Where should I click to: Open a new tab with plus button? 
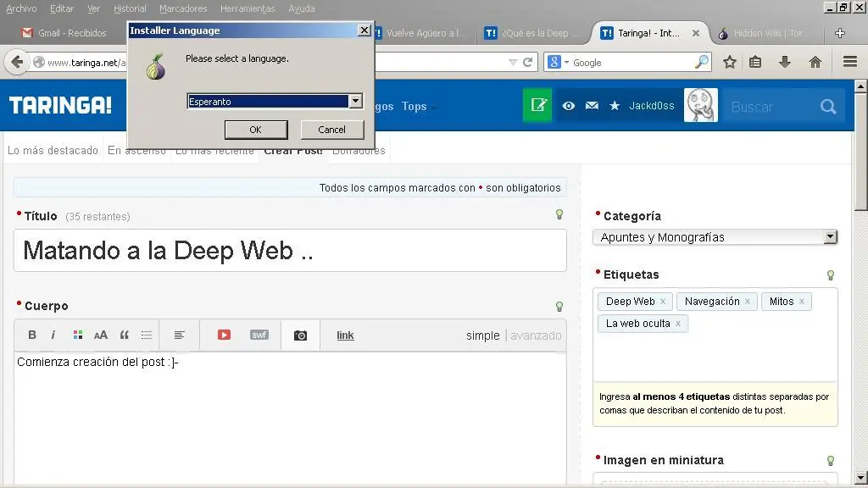tap(840, 33)
